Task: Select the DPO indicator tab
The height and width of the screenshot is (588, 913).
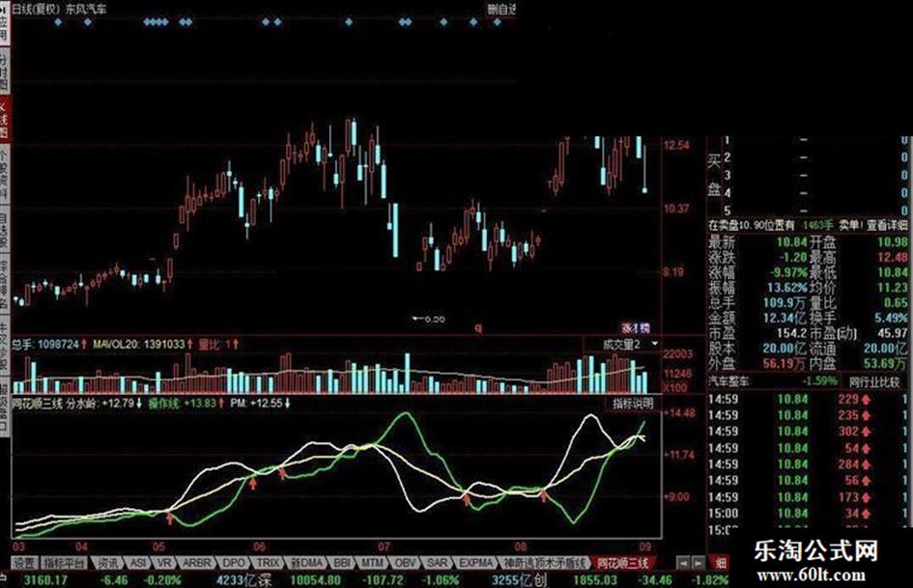Action: (234, 563)
